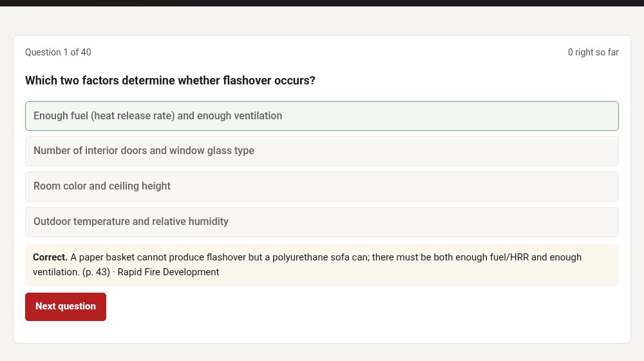The height and width of the screenshot is (361, 644).
Task: Click the 'Question 1 of 40' counter
Action: point(58,52)
